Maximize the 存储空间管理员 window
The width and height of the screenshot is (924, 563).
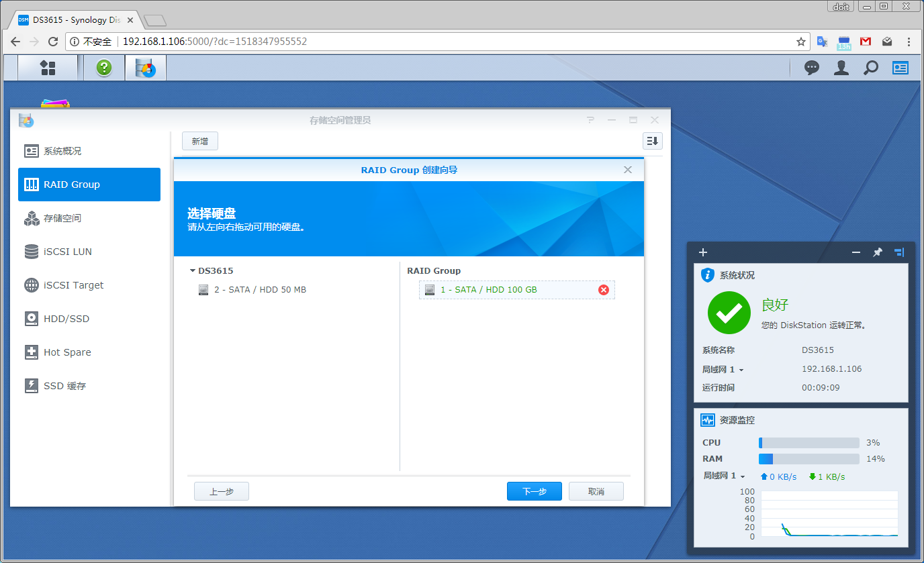pyautogui.click(x=633, y=120)
